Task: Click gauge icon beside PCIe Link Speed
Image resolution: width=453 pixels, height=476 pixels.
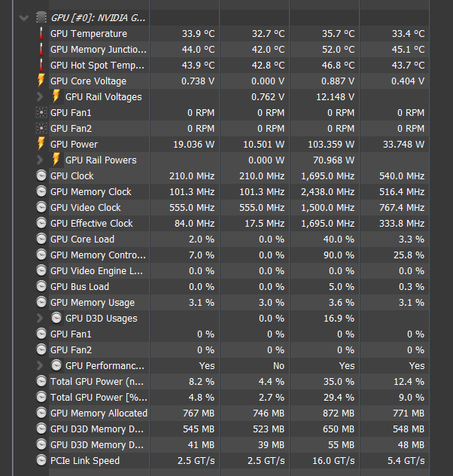Action: (41, 460)
